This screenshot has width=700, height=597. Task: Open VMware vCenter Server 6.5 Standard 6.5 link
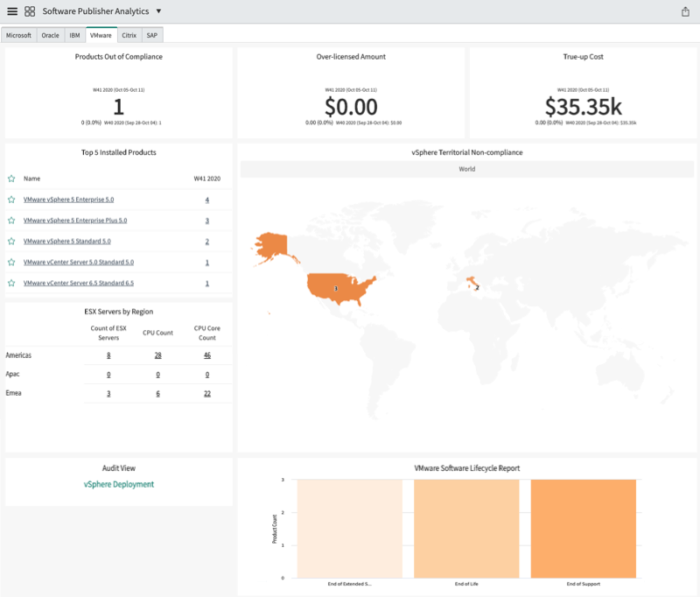click(79, 283)
